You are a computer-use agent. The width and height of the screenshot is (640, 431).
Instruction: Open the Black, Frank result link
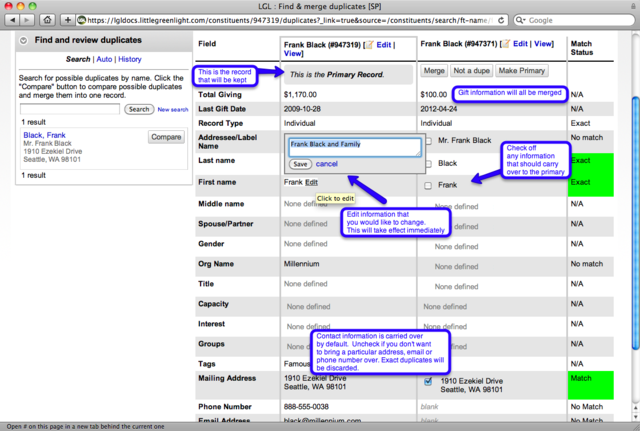44,135
